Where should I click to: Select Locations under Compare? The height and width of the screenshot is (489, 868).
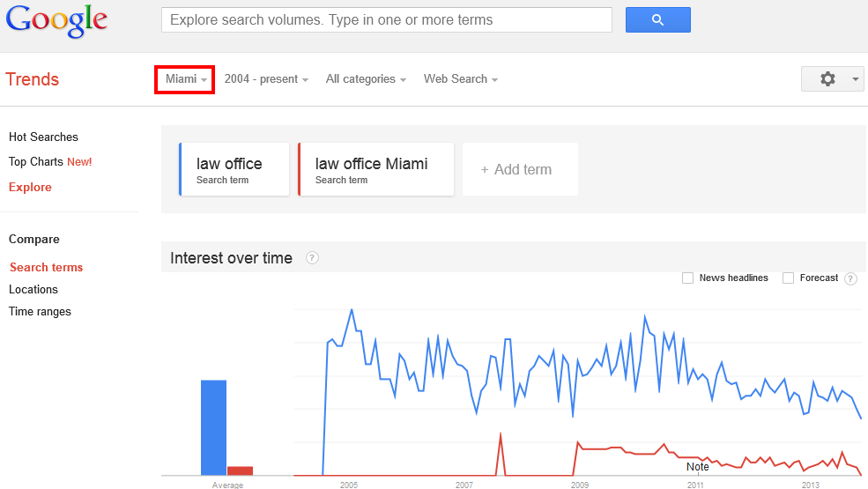click(x=33, y=289)
